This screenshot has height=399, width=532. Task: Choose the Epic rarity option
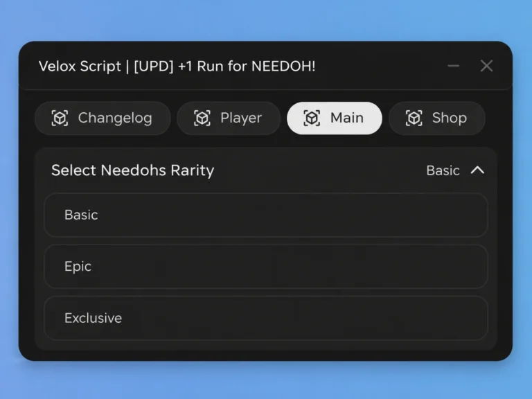[x=266, y=266]
